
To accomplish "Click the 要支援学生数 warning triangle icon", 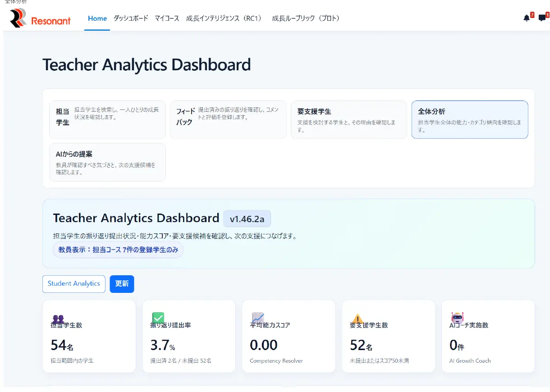I will [x=357, y=319].
